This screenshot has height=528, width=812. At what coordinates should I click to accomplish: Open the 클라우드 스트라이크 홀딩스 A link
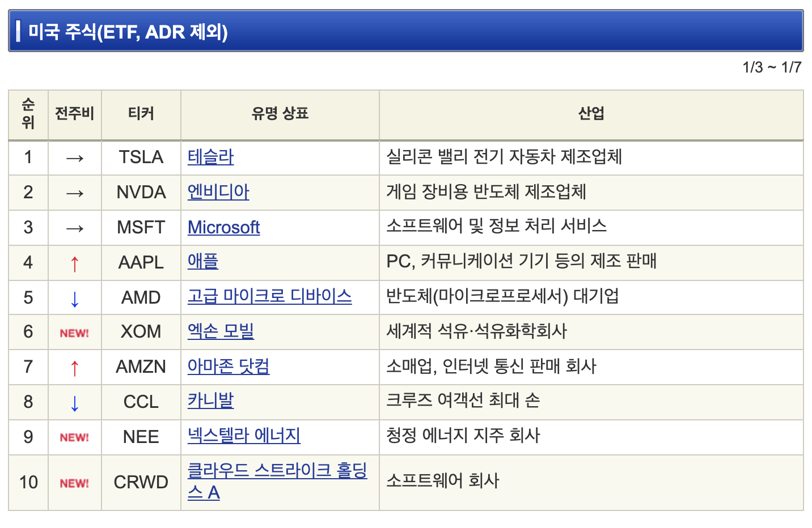277,482
